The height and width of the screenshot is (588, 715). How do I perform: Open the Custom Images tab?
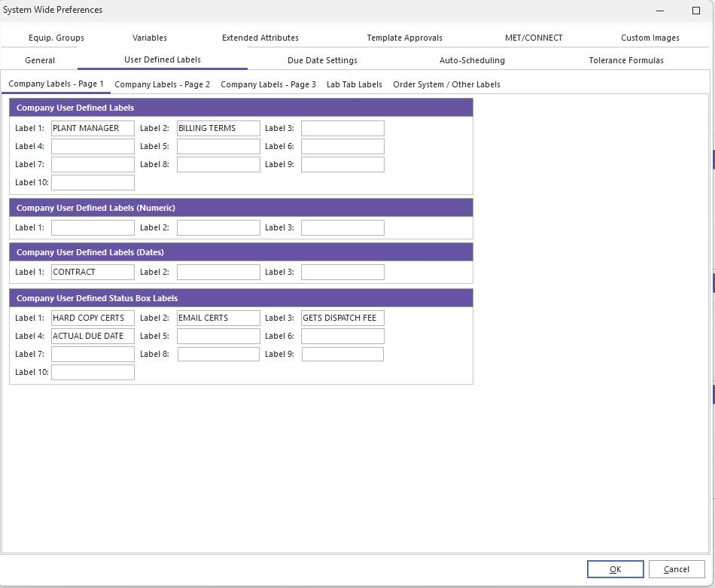[650, 38]
